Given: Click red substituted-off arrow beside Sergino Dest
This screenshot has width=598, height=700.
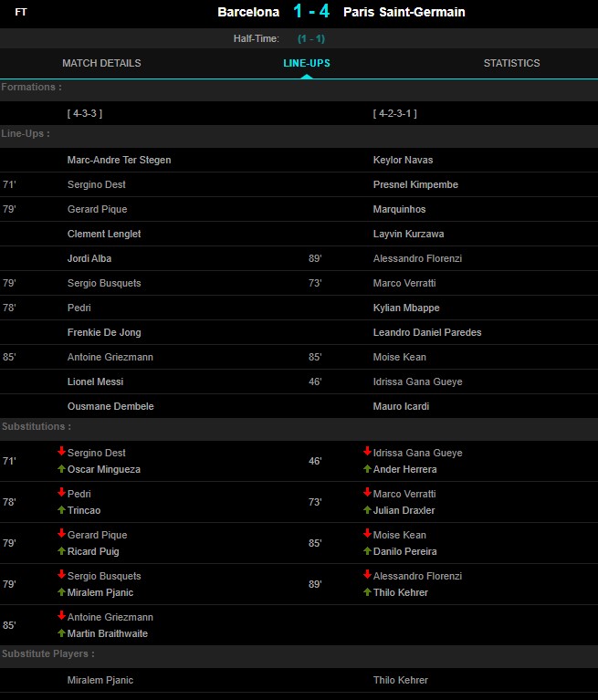Looking at the screenshot, I should 62,452.
